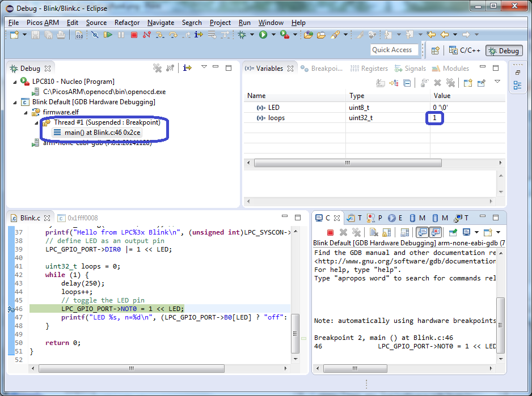532x396 pixels.
Task: Click the Step Over icon
Action: point(173,35)
